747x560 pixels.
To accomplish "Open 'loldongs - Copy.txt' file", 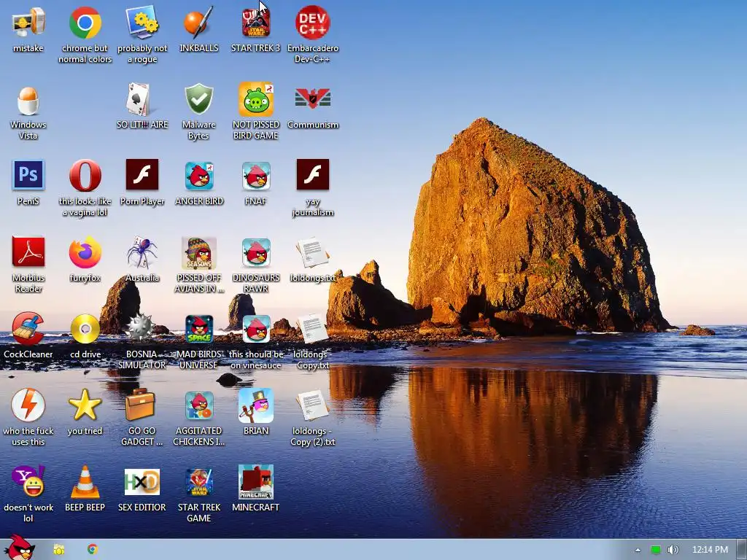I will click(x=312, y=329).
